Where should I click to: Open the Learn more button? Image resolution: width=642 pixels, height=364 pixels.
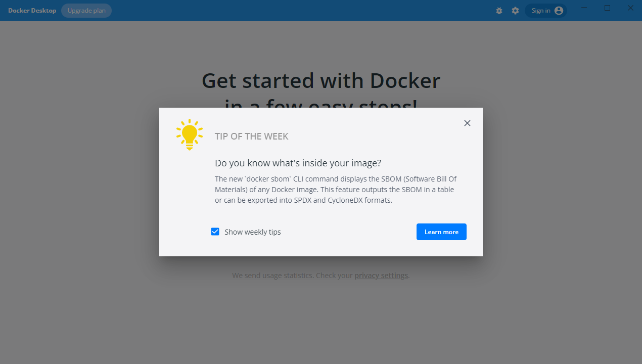(441, 232)
